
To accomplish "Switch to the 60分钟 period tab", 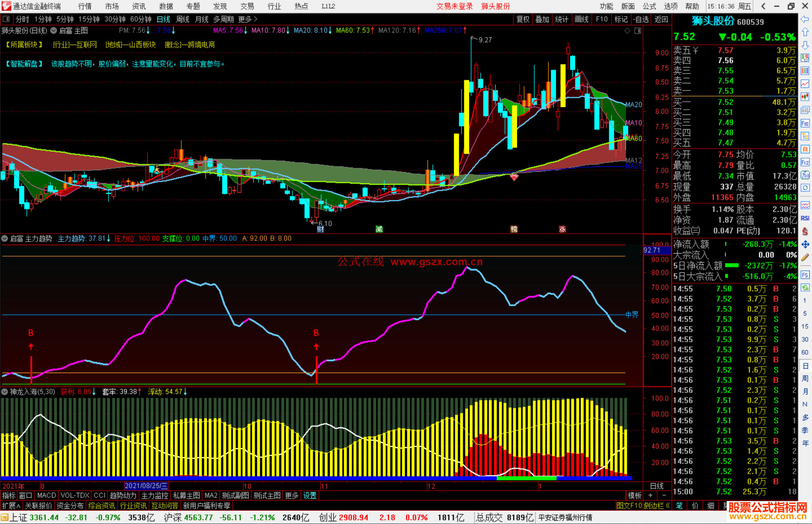I will pyautogui.click(x=141, y=19).
